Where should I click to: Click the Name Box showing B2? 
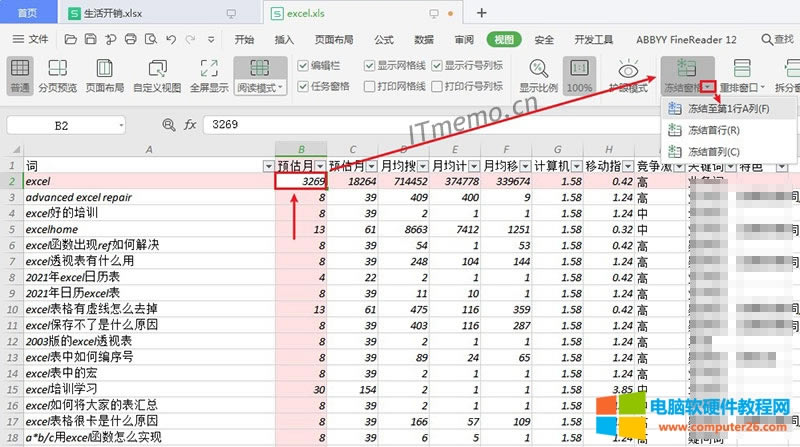[62, 126]
